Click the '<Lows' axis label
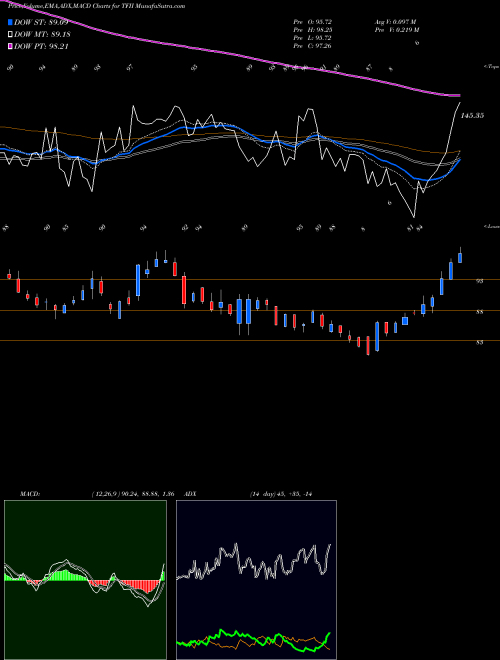The image size is (500, 660). pos(491,227)
